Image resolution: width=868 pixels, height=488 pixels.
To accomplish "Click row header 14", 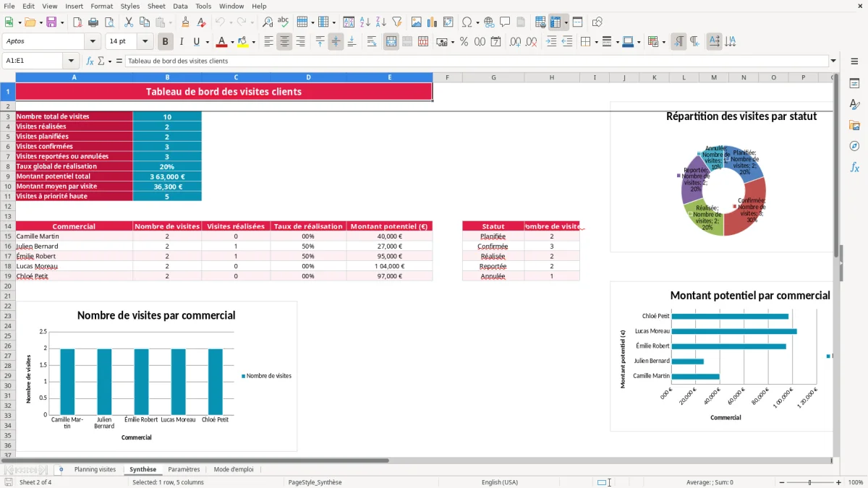I will [x=8, y=226].
